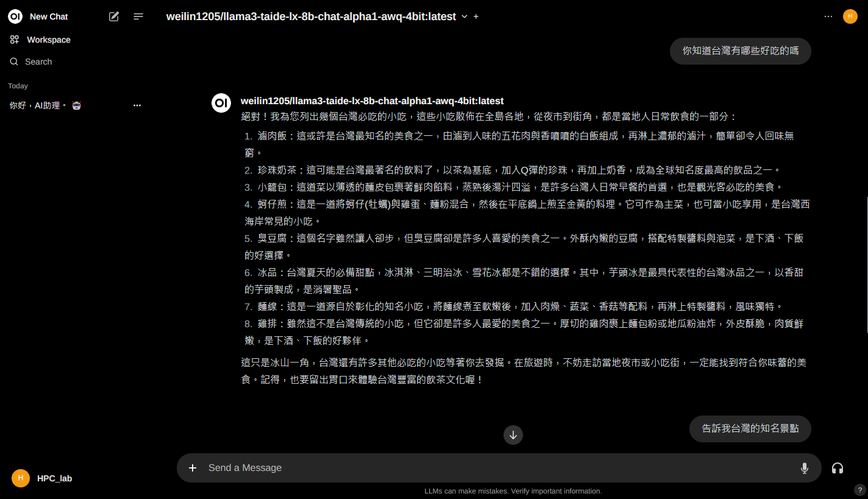Click the LLMs can make mistakes notice
The image size is (868, 499).
click(x=513, y=491)
